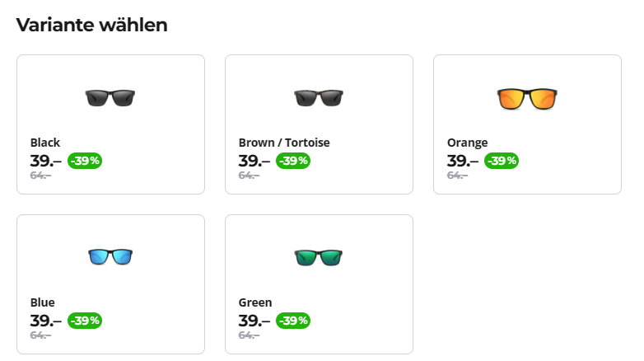Click the 39.– price of Orange variant
The image size is (644, 361).
pyautogui.click(x=463, y=161)
